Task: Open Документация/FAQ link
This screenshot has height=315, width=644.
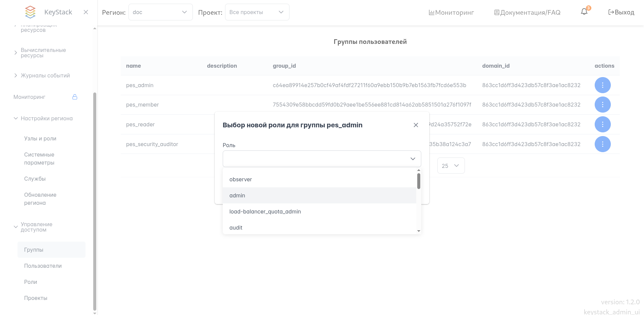Action: coord(527,12)
